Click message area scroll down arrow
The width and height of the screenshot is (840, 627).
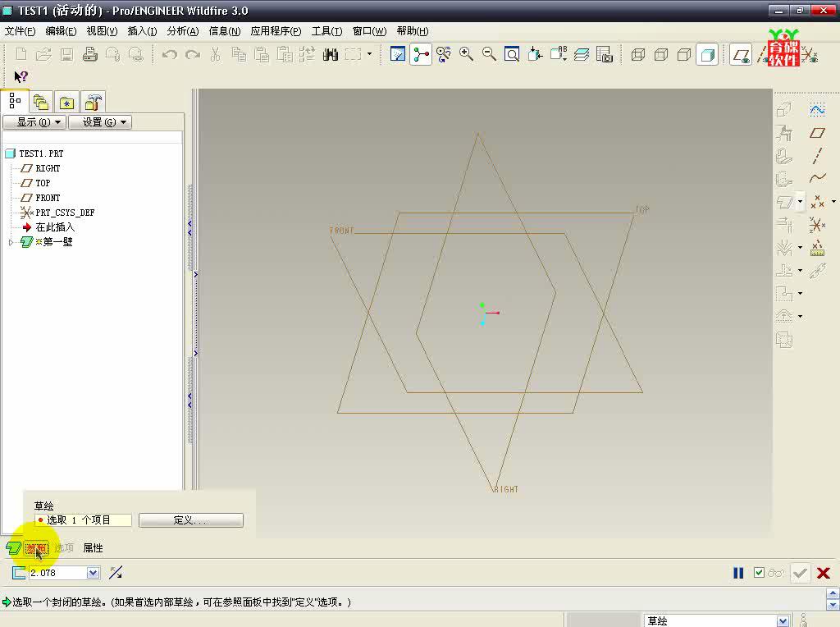coord(833,606)
